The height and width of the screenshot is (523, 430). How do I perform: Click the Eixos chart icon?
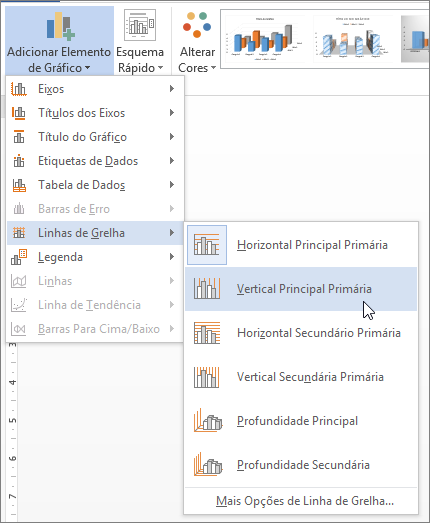tap(19, 89)
